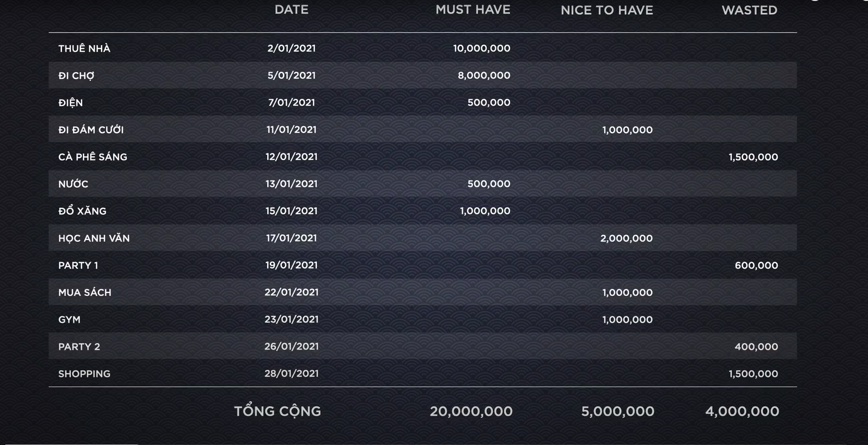Screen dimensions: 868x445
Task: Select the 400,000 wasted amount for PARTY 2
Action: pyautogui.click(x=756, y=347)
